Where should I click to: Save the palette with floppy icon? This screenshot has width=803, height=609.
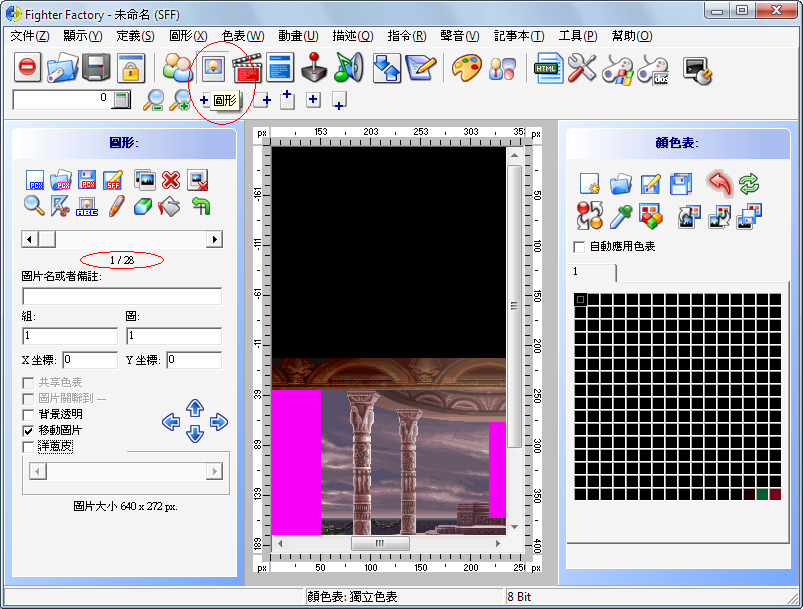681,183
